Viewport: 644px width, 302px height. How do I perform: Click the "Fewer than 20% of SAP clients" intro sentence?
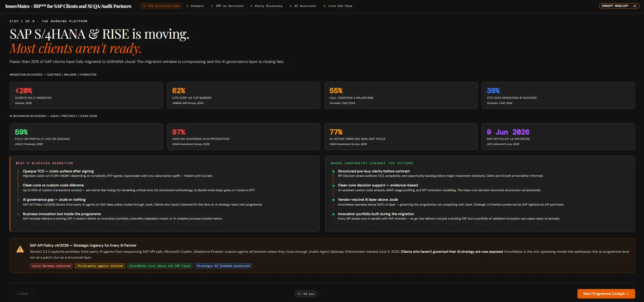click(147, 62)
